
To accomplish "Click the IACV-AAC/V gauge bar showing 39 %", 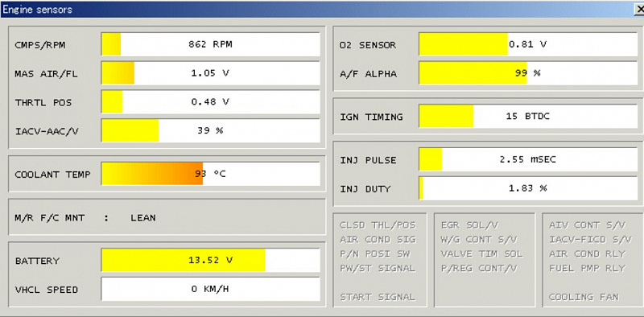I will coord(211,130).
